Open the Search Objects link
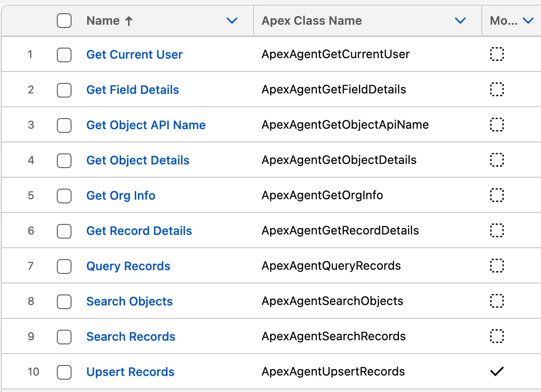The height and width of the screenshot is (392, 541). (x=129, y=301)
